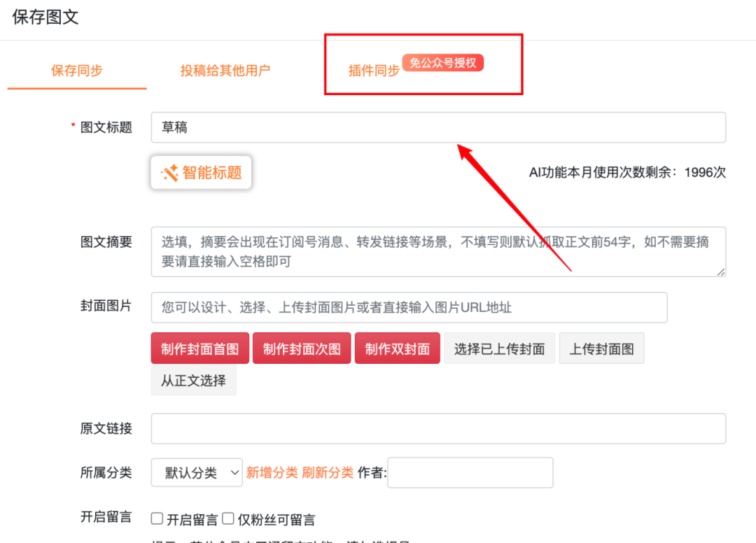The image size is (756, 543).
Task: Toggle the 仅粉丝可留言 checkbox
Action: coord(228,519)
